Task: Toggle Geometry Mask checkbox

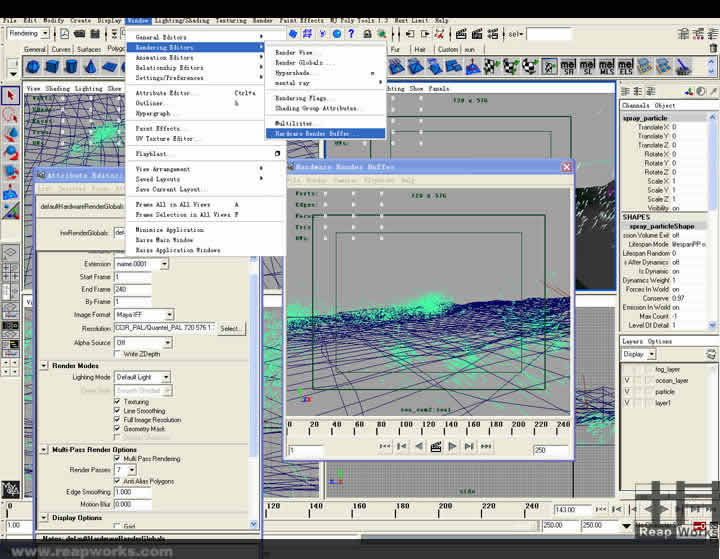Action: 117,429
